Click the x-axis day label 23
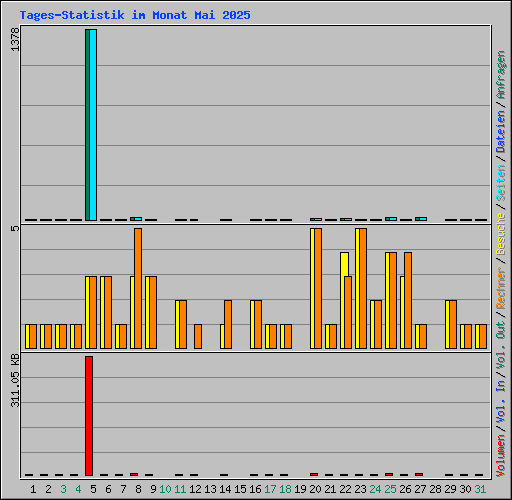Image resolution: width=512 pixels, height=500 pixels. click(x=360, y=489)
